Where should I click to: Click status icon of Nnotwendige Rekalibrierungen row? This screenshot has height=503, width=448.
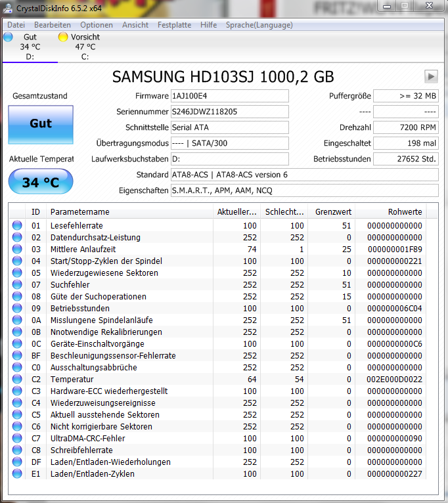click(17, 332)
